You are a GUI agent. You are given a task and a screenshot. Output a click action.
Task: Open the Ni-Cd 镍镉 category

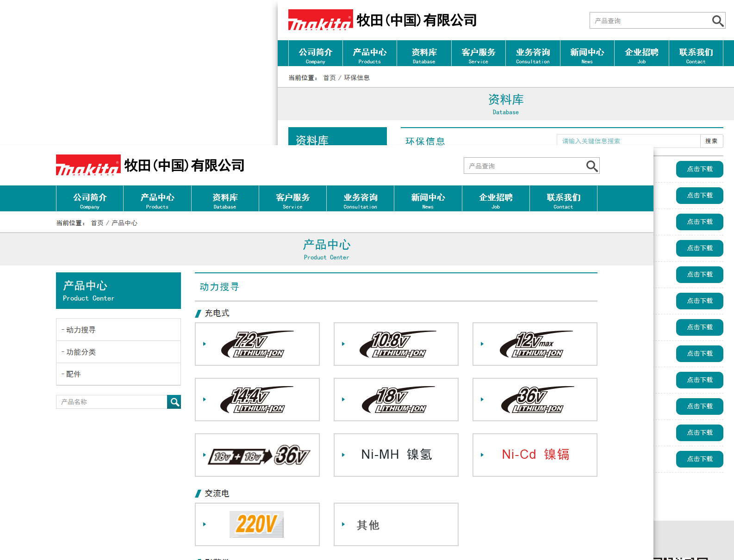[x=535, y=455]
